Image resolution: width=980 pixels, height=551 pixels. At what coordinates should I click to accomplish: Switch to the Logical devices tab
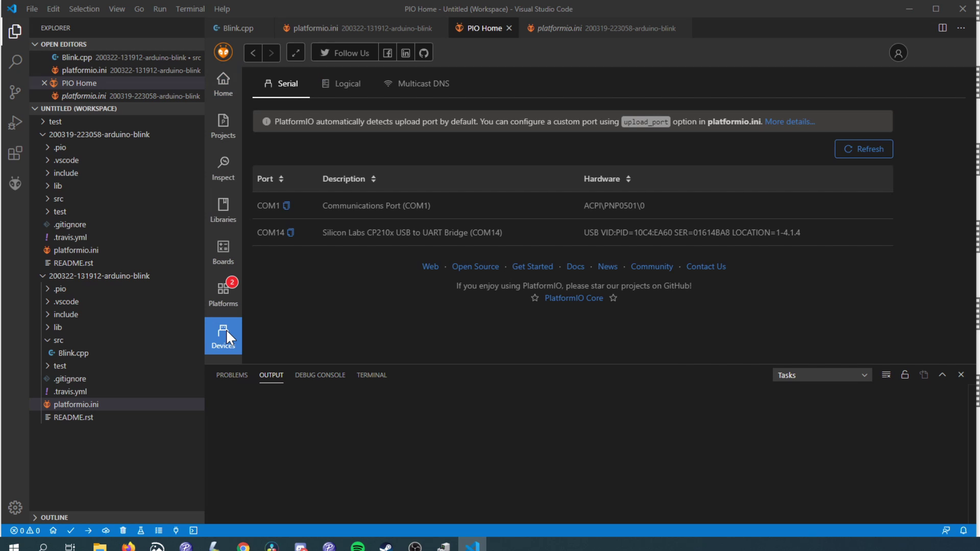(341, 84)
